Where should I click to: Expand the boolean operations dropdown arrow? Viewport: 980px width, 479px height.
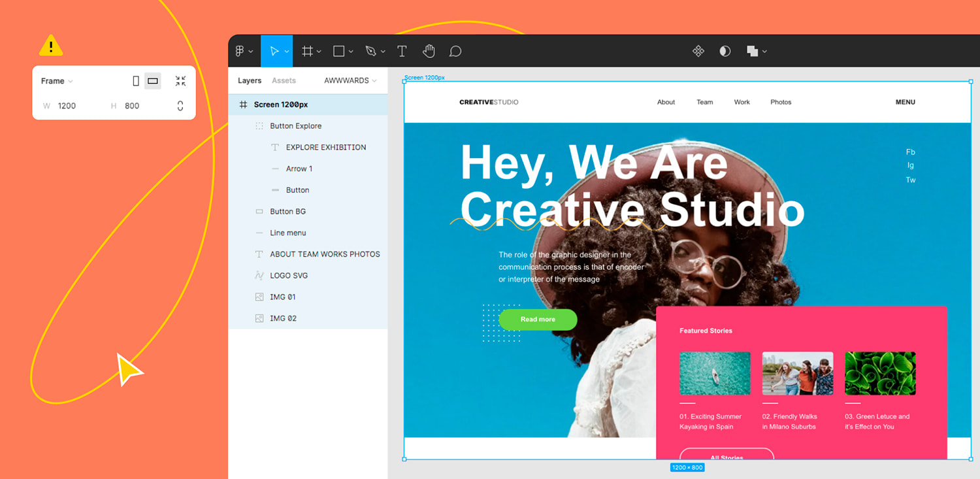point(764,52)
